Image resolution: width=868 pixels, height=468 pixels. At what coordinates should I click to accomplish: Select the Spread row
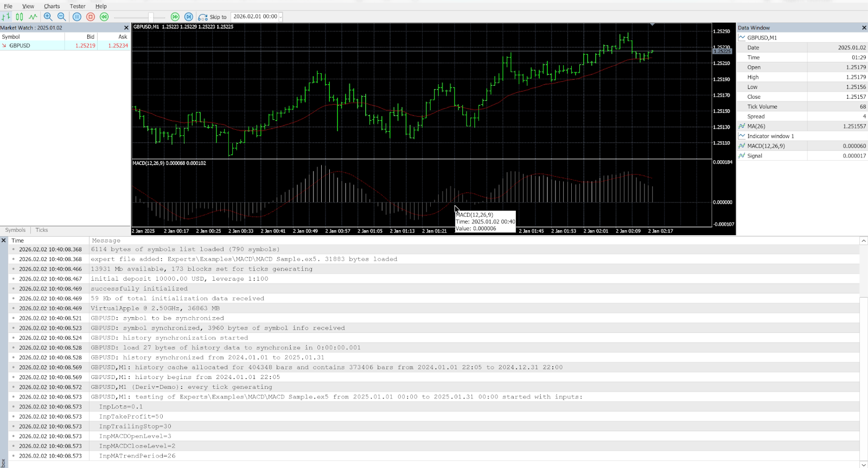point(802,116)
